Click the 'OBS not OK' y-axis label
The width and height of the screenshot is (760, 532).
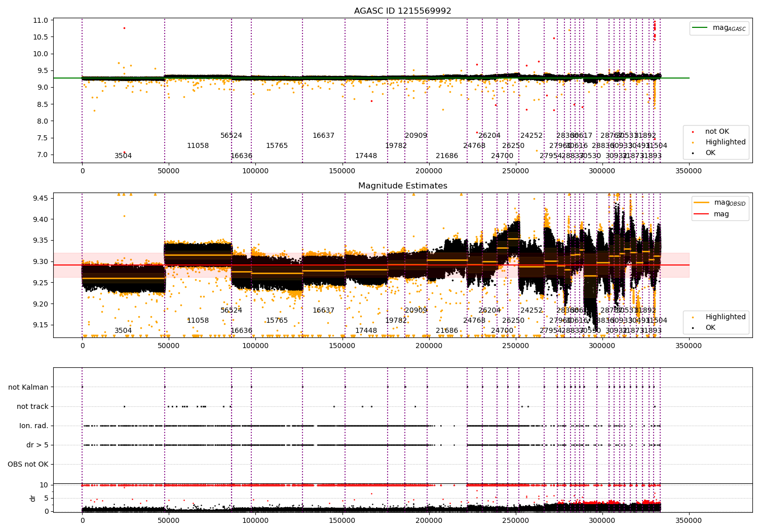coord(28,465)
